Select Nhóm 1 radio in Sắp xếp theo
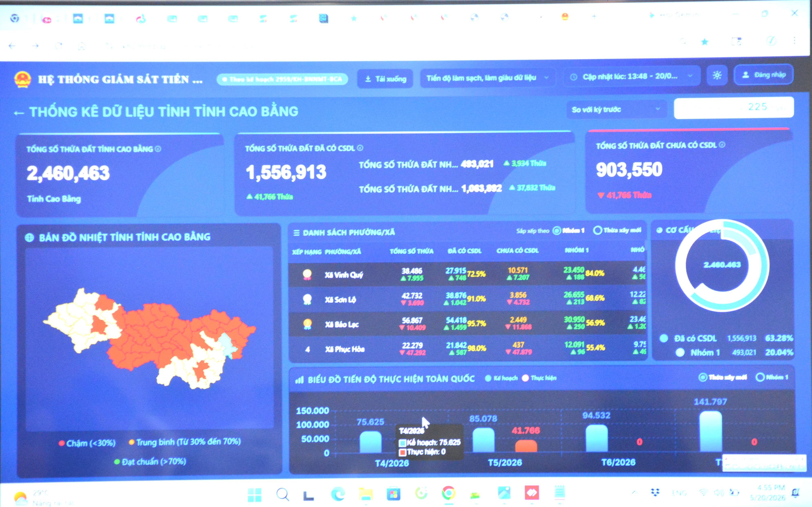This screenshot has height=507, width=812. pyautogui.click(x=557, y=230)
